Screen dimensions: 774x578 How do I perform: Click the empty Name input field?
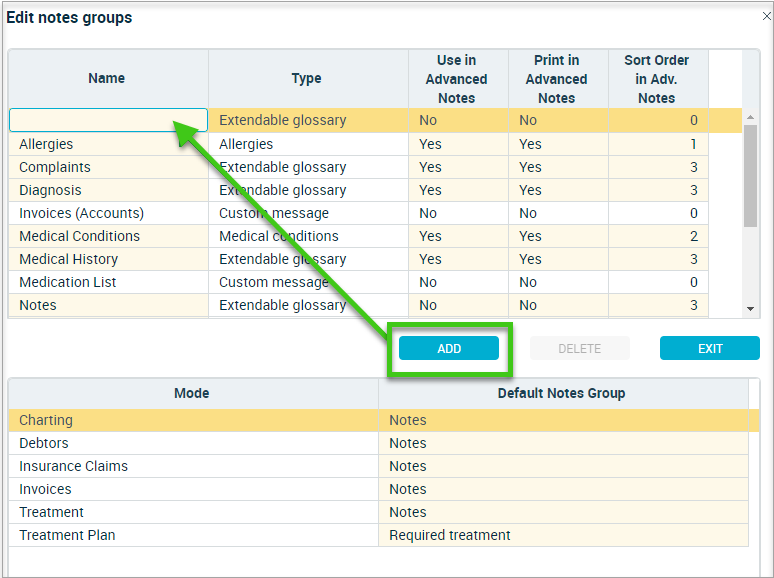click(x=108, y=120)
